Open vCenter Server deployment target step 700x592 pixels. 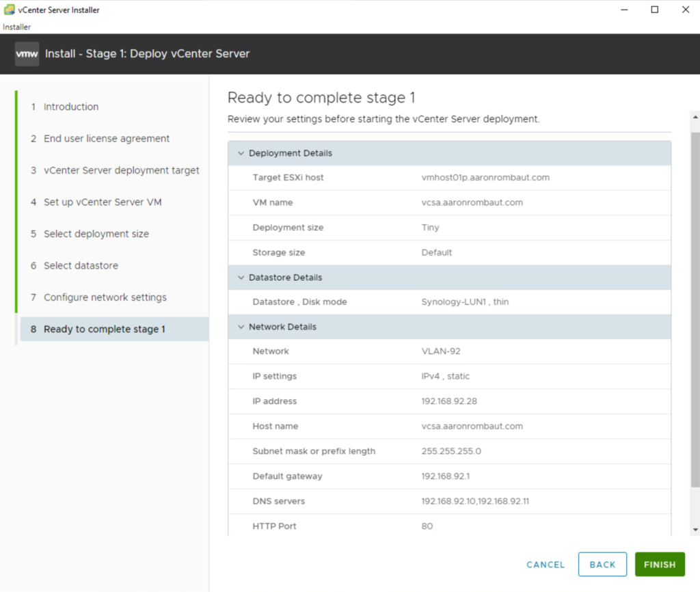[121, 170]
